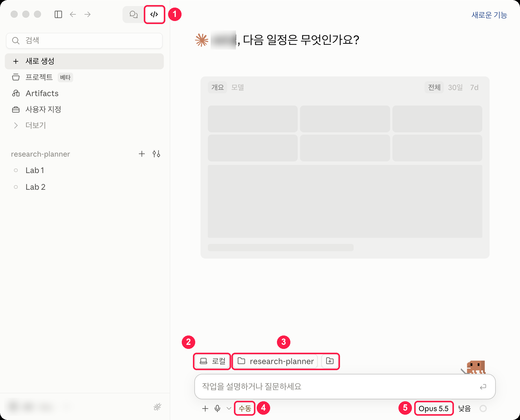Open research-planner filter sliders icon
The width and height of the screenshot is (520, 420).
point(156,154)
